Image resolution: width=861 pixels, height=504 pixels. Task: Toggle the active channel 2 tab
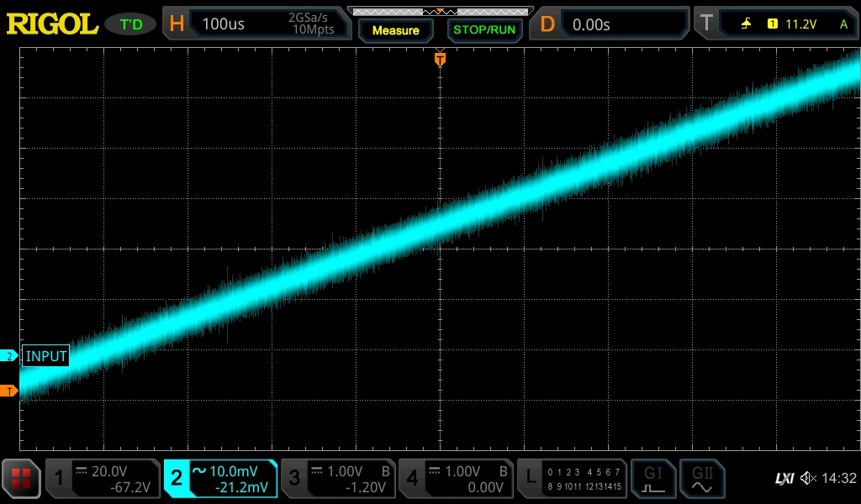(x=177, y=478)
